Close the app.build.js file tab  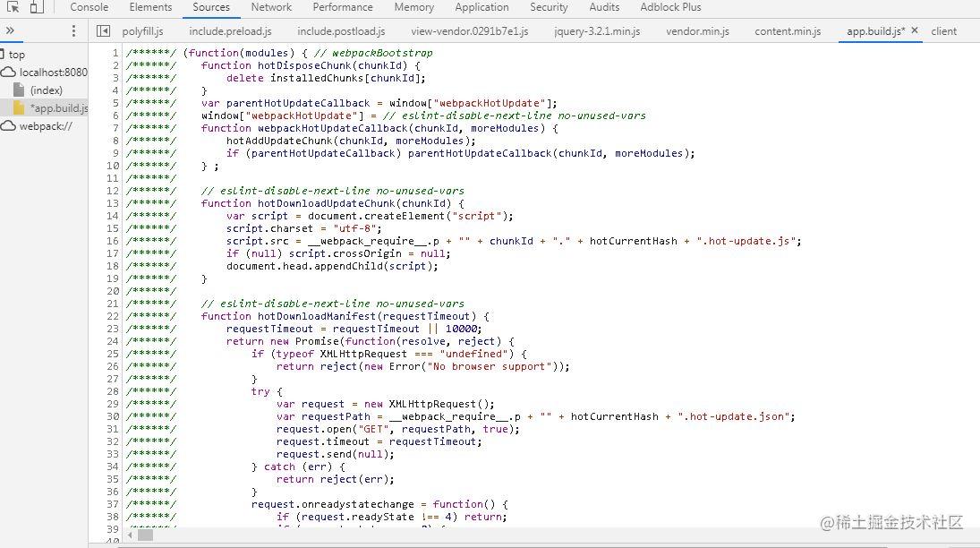click(915, 30)
